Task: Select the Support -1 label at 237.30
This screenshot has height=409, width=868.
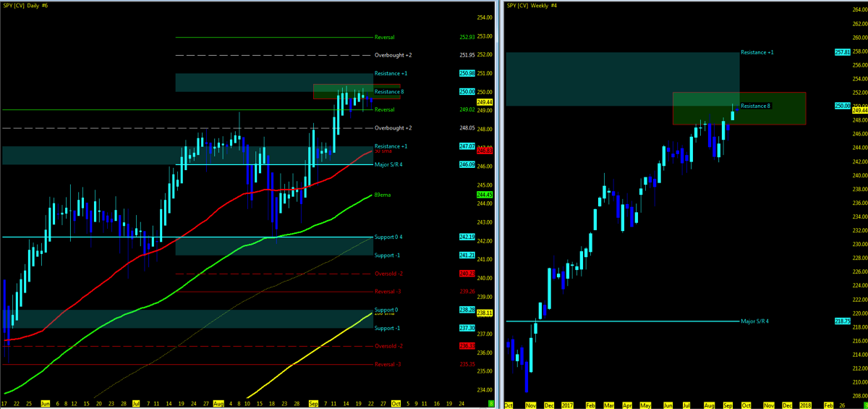Action: click(388, 328)
